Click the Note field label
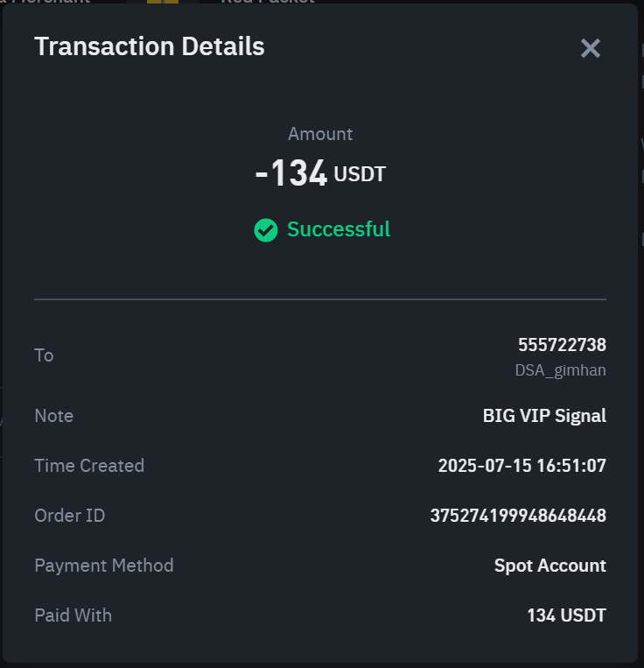This screenshot has width=644, height=668. tap(53, 416)
